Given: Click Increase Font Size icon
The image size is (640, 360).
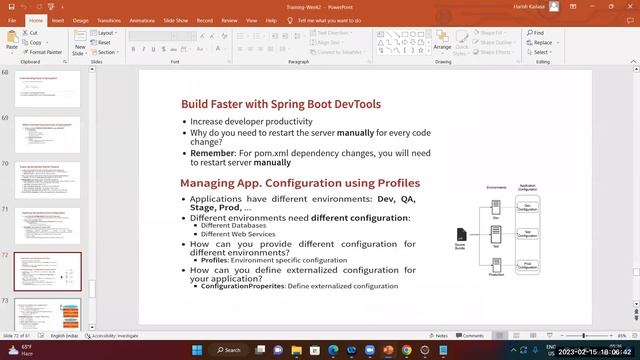Looking at the screenshot, I should point(202,36).
